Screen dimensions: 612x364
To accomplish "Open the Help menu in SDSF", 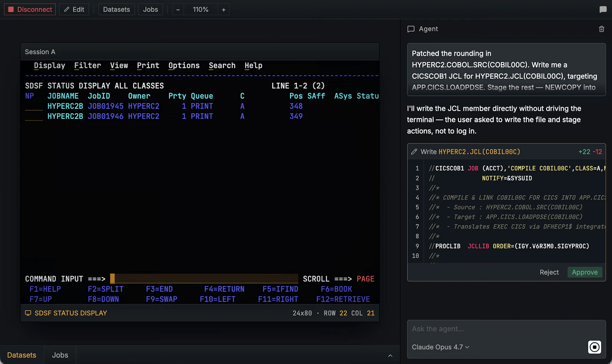I will tap(253, 65).
